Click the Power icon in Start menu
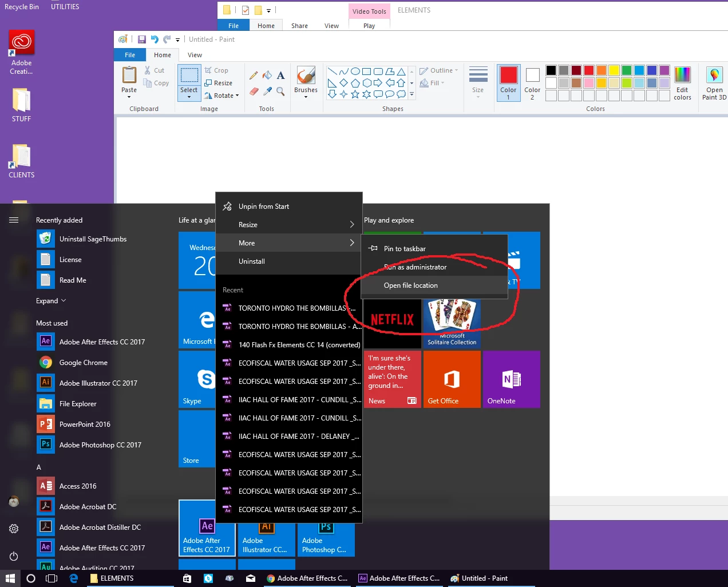The width and height of the screenshot is (728, 587). pyautogui.click(x=14, y=556)
